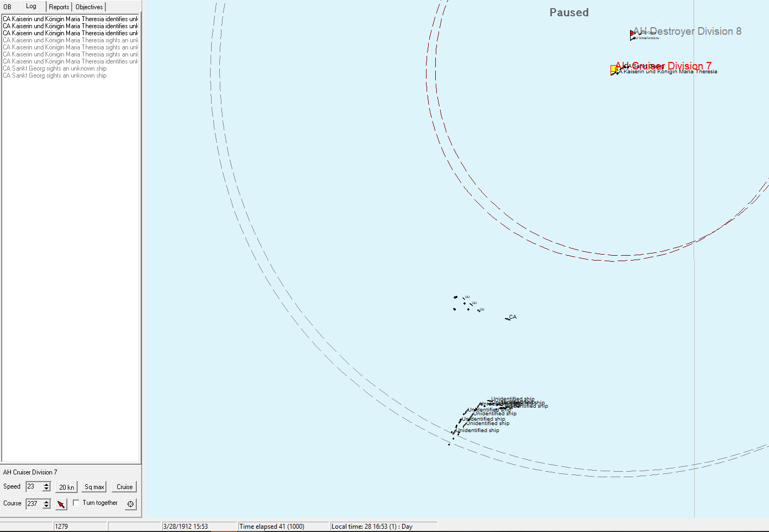Screen dimensions: 769x532
Task: Enable the Turn together checkbox
Action: click(76, 503)
